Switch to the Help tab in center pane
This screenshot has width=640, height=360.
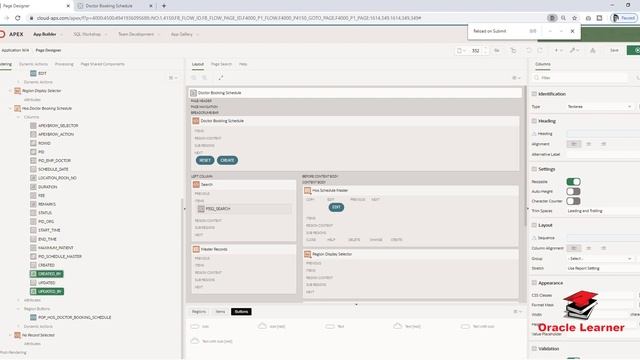click(x=243, y=64)
